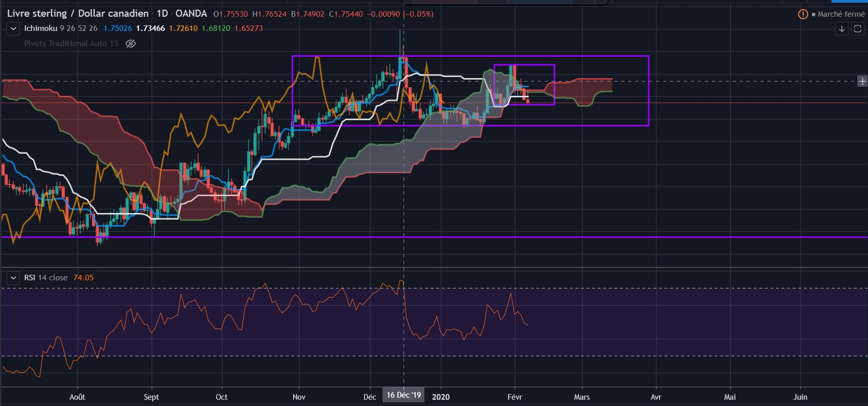Click the Mai label on time axis
Screen dimensions: 868x406
(730, 397)
